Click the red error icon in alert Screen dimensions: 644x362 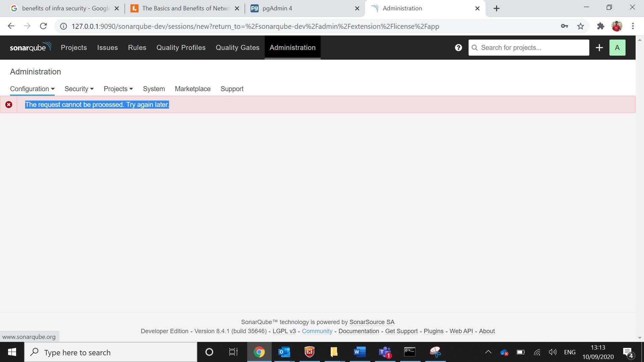[x=9, y=104]
